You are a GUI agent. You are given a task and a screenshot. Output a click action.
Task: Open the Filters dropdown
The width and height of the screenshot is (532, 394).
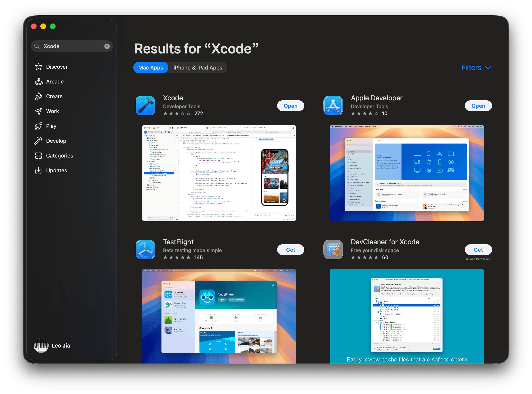[x=476, y=67]
